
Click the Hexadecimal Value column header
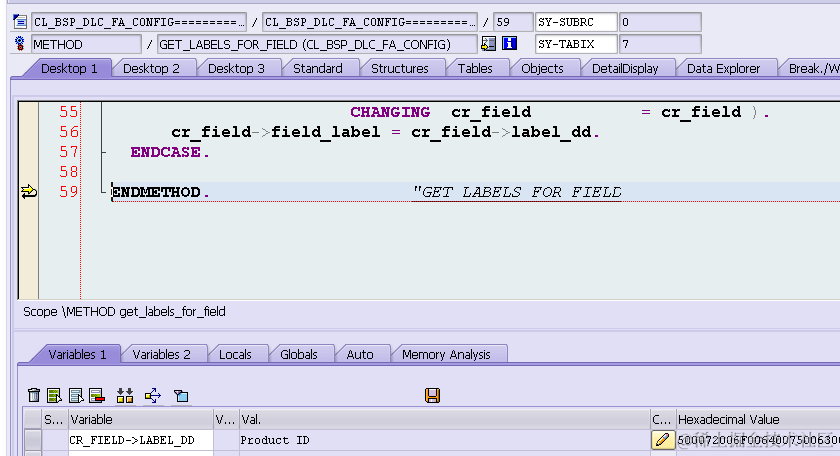click(758, 419)
